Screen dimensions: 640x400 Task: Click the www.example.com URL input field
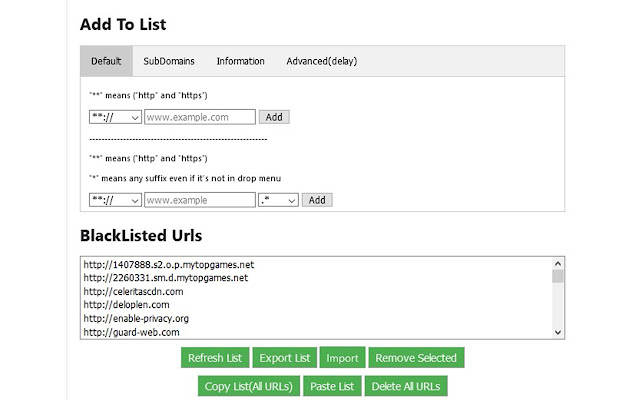200,117
